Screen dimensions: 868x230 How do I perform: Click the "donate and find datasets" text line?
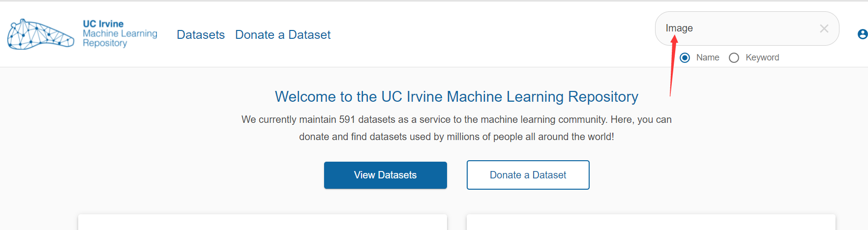point(456,137)
